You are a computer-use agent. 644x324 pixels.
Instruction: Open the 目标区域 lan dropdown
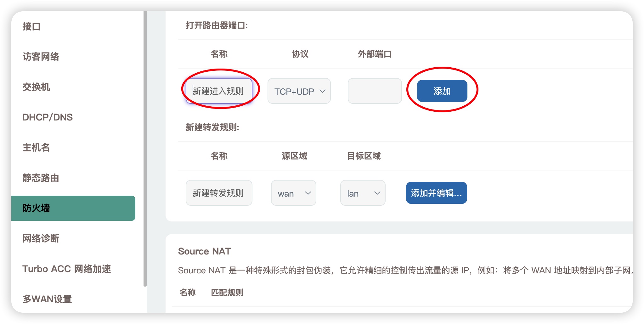point(363,193)
